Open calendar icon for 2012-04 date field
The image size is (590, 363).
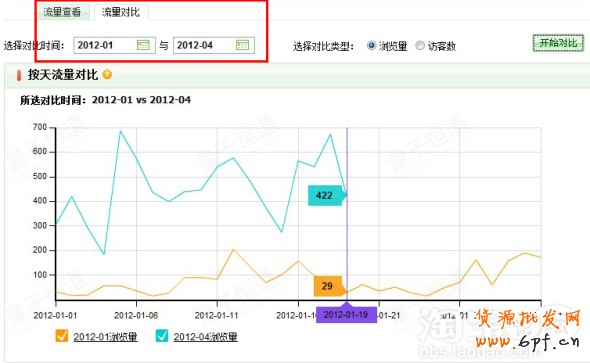pos(242,45)
